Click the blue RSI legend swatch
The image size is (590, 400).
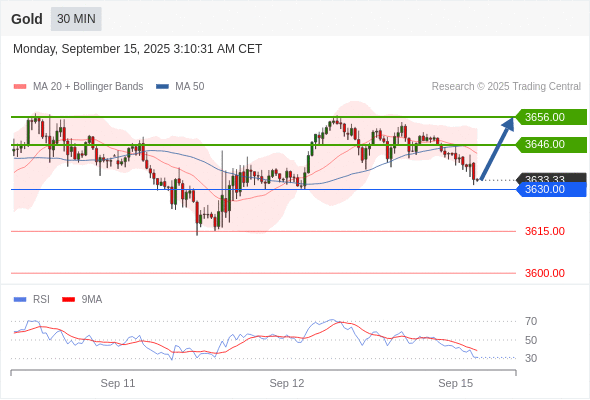tap(20, 300)
